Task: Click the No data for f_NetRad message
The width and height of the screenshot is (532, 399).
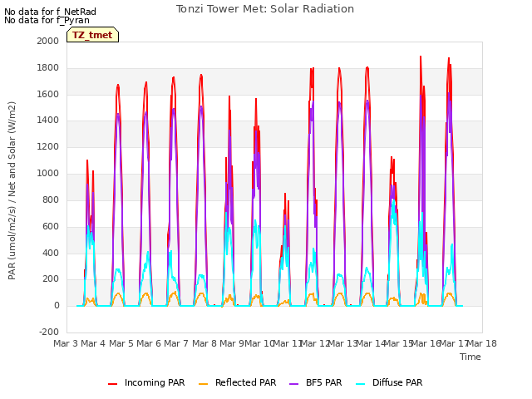Action: point(50,12)
